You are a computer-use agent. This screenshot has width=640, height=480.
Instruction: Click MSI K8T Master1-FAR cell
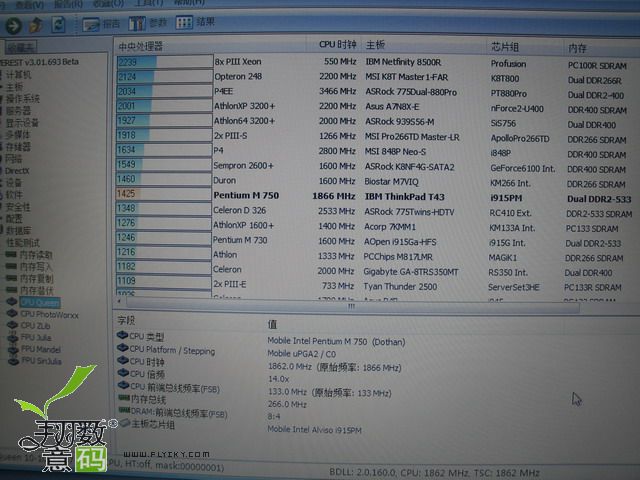(407, 77)
